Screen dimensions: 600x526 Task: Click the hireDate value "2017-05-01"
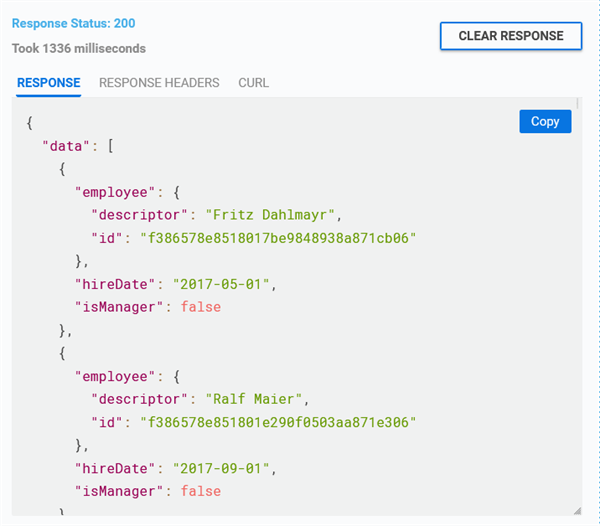221,284
